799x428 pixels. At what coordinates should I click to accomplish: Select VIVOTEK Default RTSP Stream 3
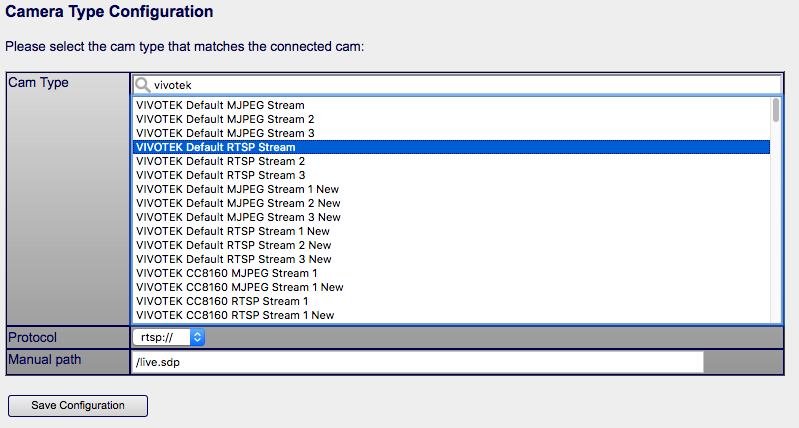click(451, 175)
